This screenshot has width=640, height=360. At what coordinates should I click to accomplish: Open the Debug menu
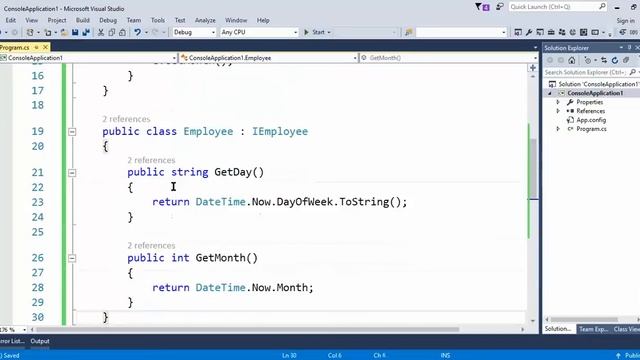coord(108,20)
